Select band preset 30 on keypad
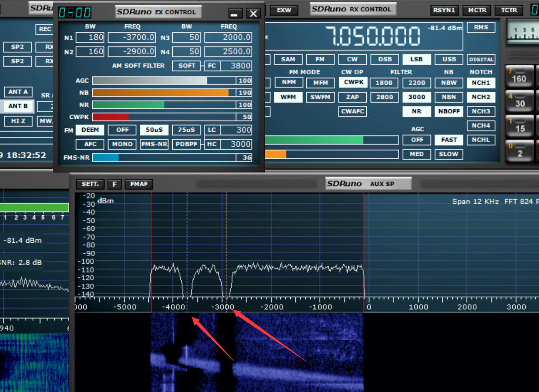The width and height of the screenshot is (539, 392). [519, 101]
